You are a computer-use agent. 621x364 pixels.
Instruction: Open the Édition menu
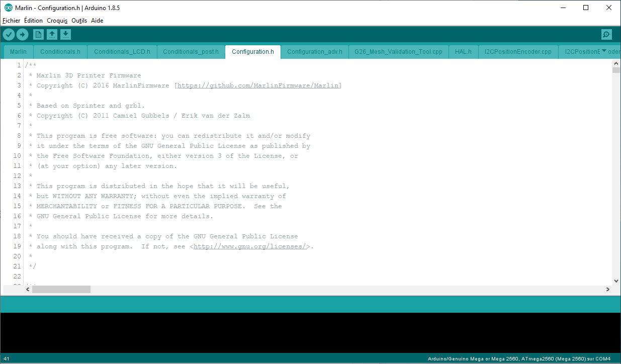[x=33, y=21]
